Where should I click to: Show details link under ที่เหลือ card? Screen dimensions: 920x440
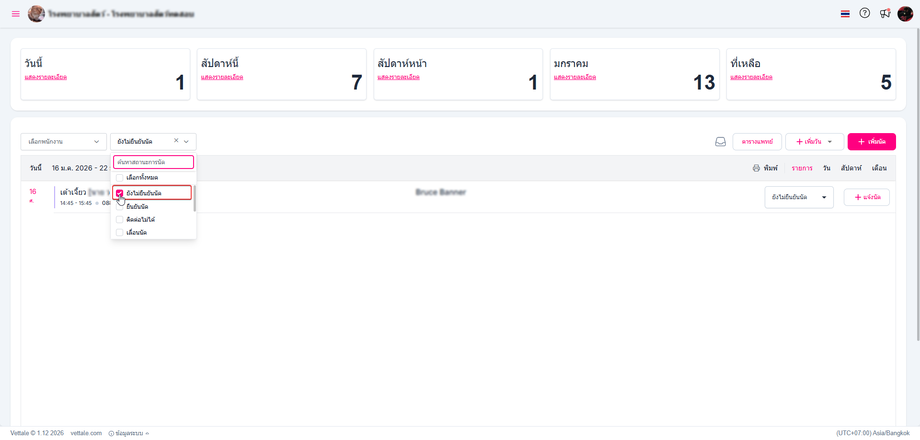(x=752, y=77)
